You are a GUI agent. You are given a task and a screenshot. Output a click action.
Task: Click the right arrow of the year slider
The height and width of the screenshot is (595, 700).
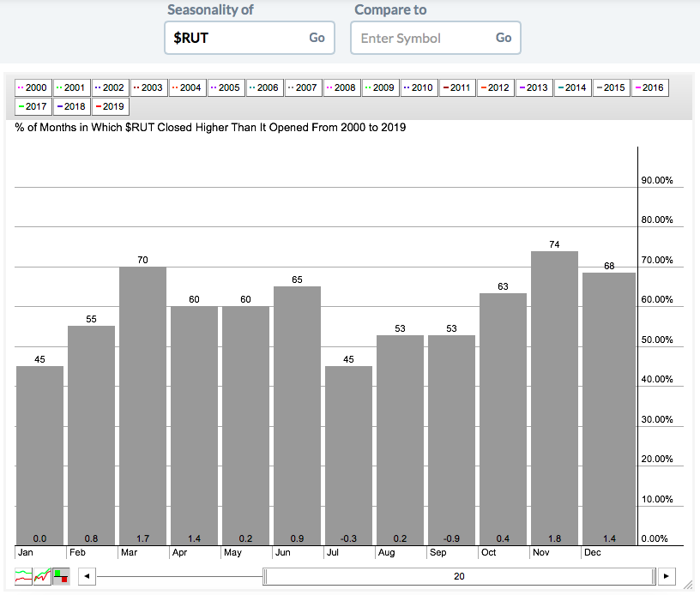point(667,576)
